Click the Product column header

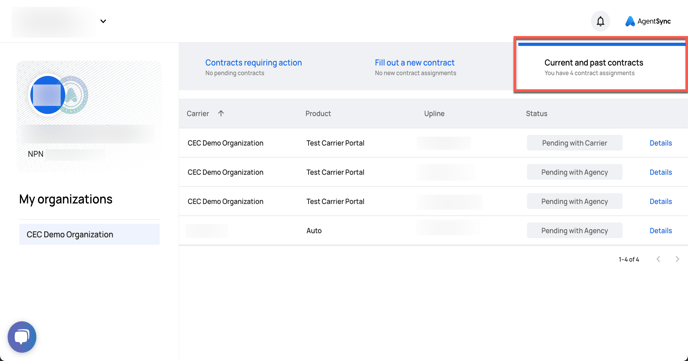click(x=318, y=114)
